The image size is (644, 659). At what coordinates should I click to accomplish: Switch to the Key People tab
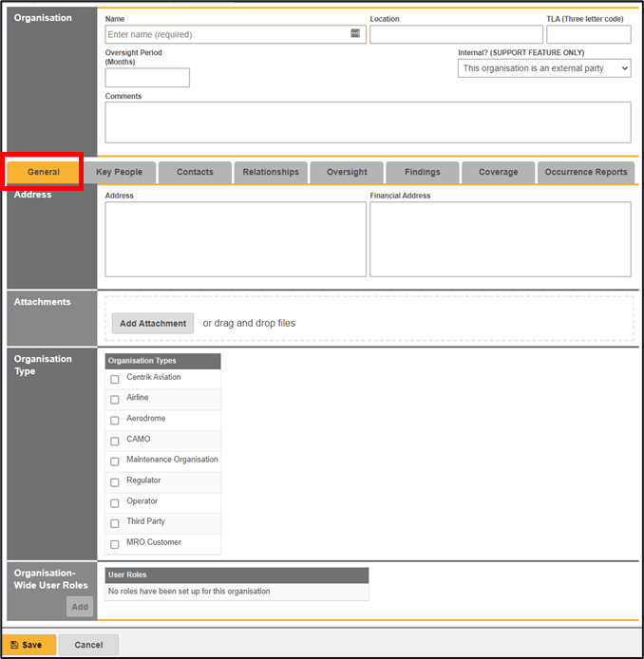[119, 173]
